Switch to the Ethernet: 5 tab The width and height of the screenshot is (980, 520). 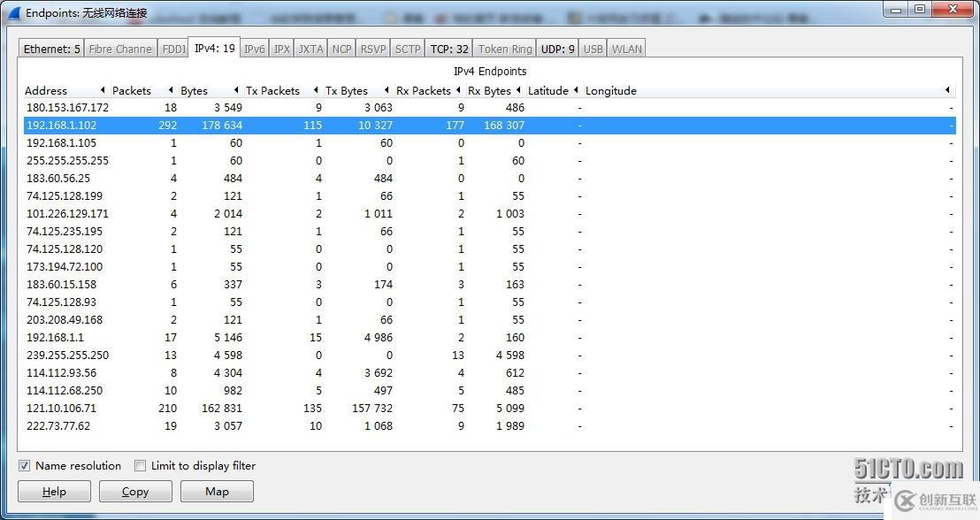coord(52,49)
